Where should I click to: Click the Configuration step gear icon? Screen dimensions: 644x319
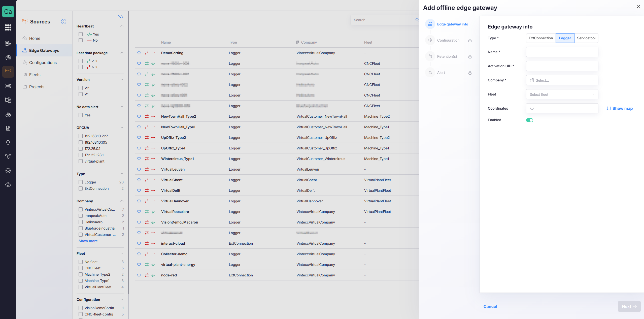[430, 40]
